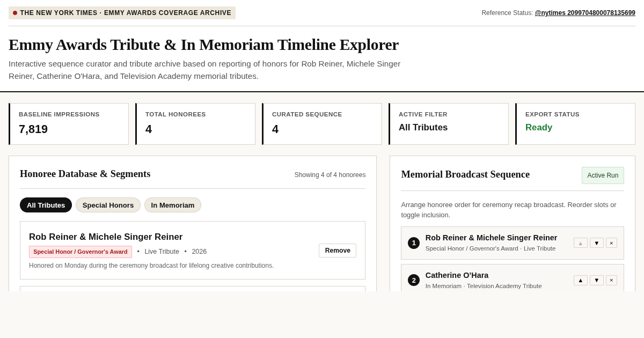The height and width of the screenshot is (338, 644).
Task: Move Rob Reiner slot down in sequence
Action: coord(597,243)
